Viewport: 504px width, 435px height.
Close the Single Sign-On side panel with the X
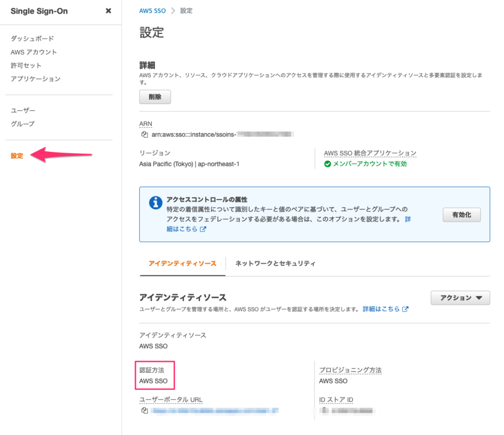point(108,11)
